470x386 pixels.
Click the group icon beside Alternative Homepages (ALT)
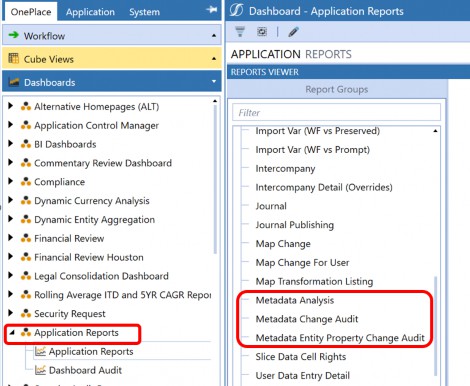pyautogui.click(x=26, y=106)
